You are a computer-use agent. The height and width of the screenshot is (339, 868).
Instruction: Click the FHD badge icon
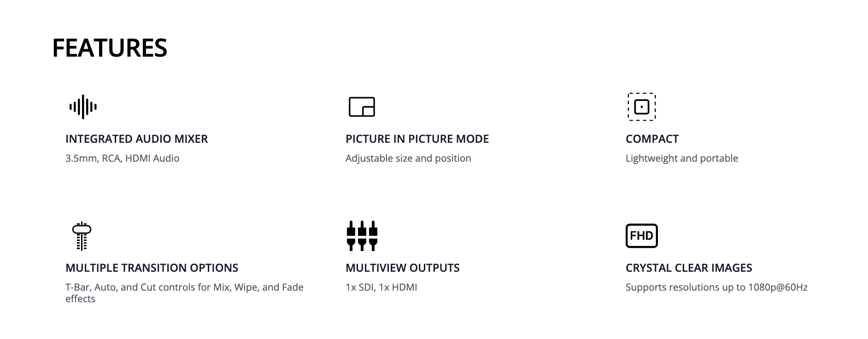pos(641,236)
